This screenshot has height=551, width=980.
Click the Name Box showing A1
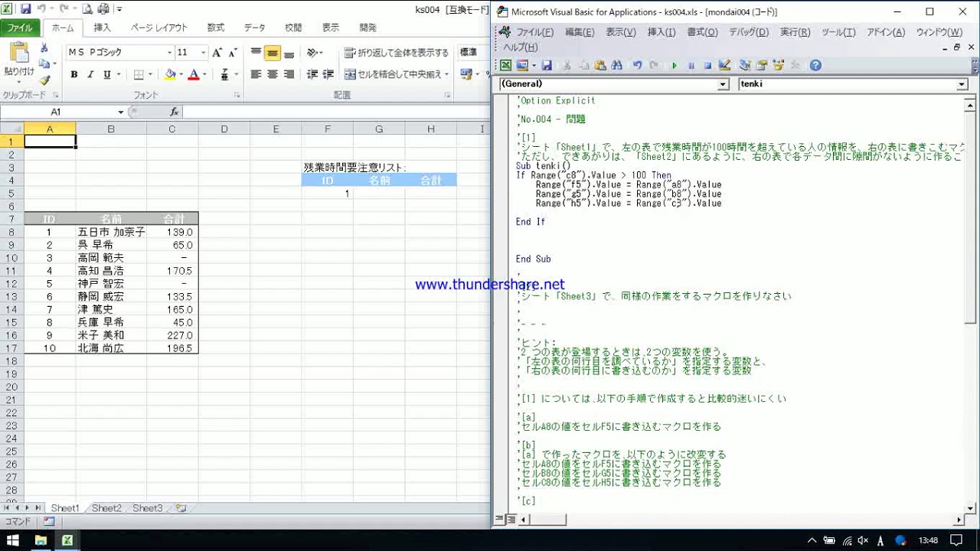pyautogui.click(x=56, y=112)
